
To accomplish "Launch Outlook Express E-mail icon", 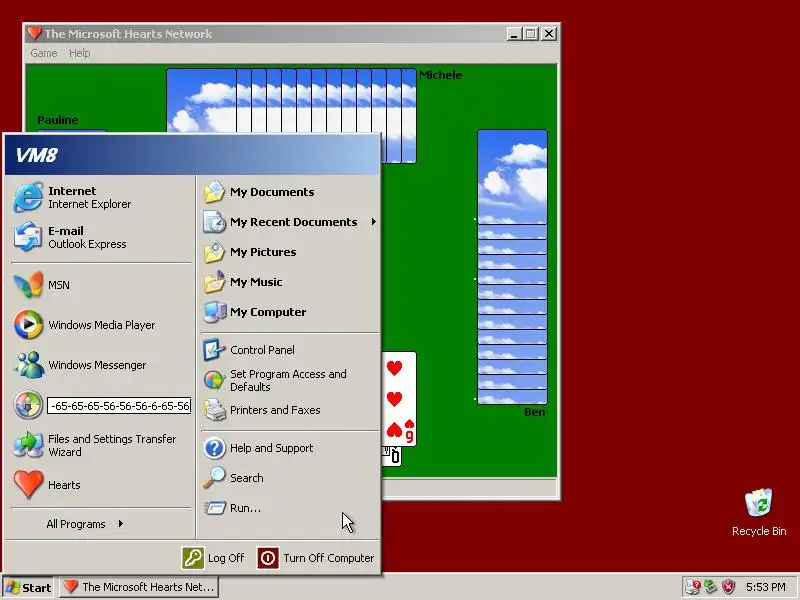I will pos(28,237).
